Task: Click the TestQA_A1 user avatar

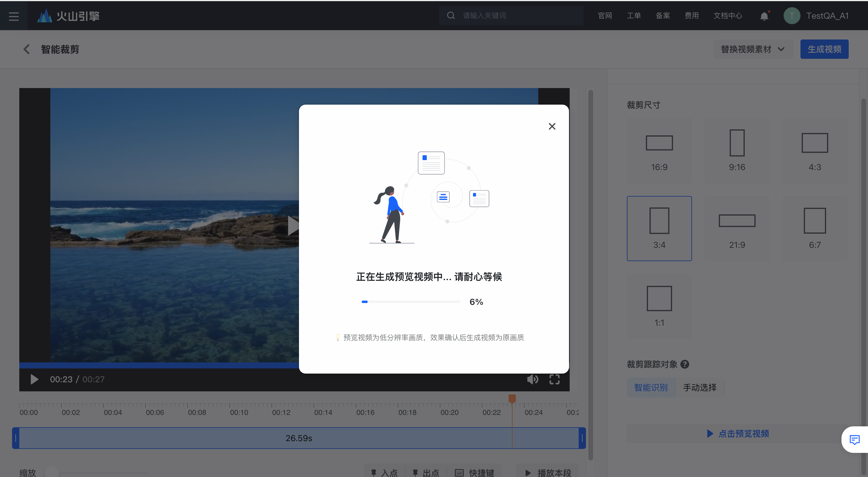Action: coord(791,15)
